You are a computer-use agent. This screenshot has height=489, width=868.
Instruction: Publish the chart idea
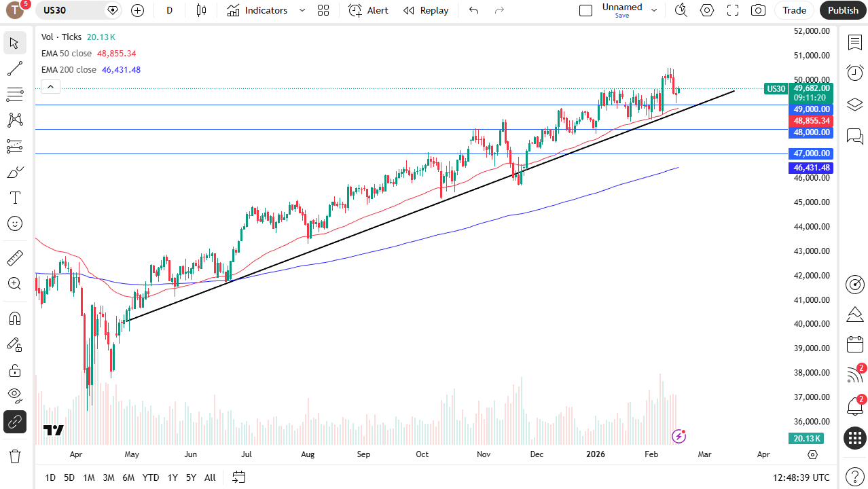tap(843, 10)
